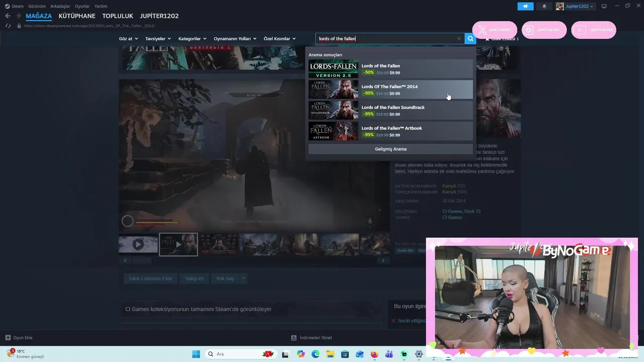Open Microsoft Teams from the taskbar

click(389, 354)
